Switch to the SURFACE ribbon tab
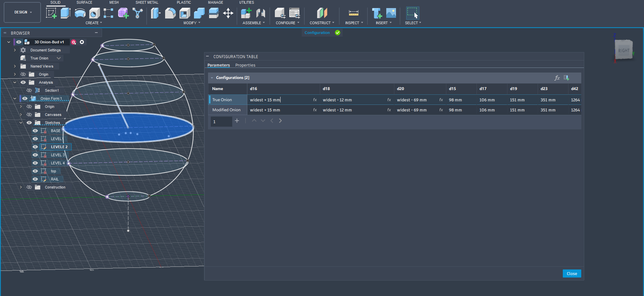 [x=84, y=2]
